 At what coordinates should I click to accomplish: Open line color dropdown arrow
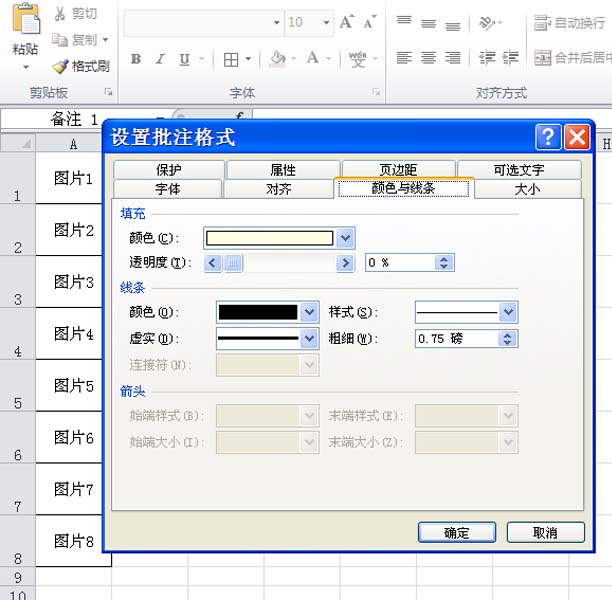(x=310, y=312)
